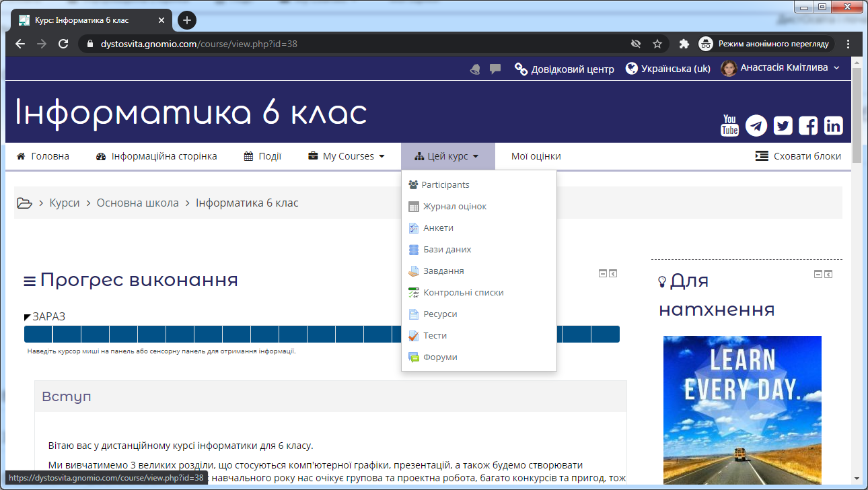Go to Головна page
868x490 pixels.
tap(43, 156)
